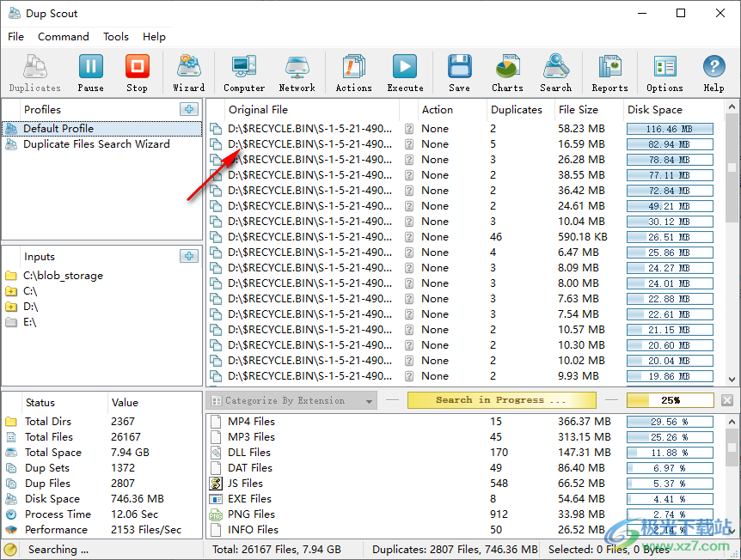Sort by Action column header

click(451, 110)
